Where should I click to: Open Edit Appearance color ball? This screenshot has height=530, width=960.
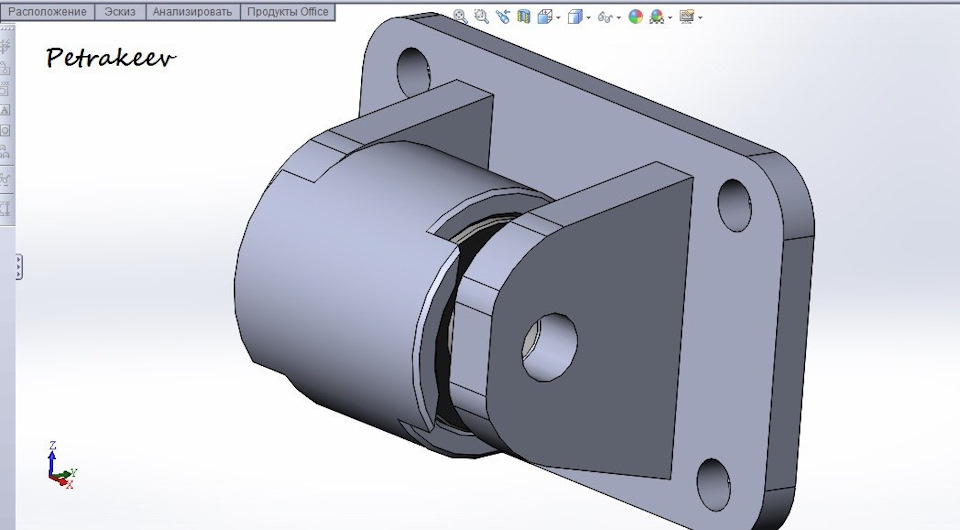point(636,17)
